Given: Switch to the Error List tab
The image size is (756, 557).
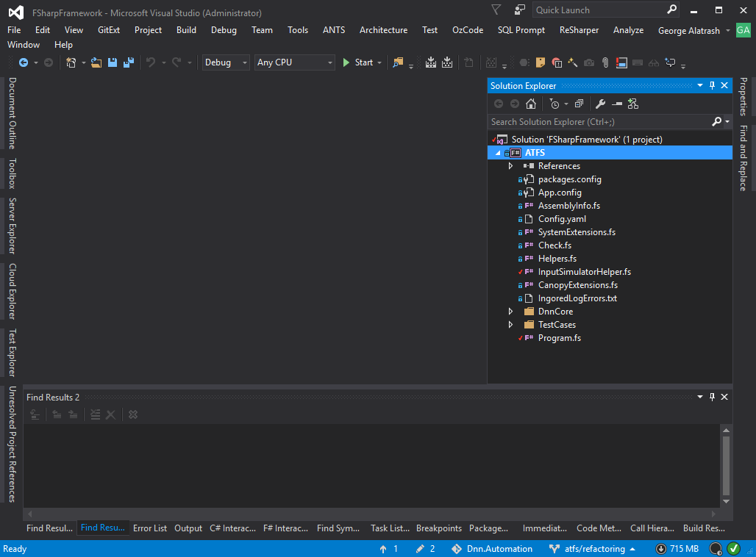Looking at the screenshot, I should pos(150,528).
